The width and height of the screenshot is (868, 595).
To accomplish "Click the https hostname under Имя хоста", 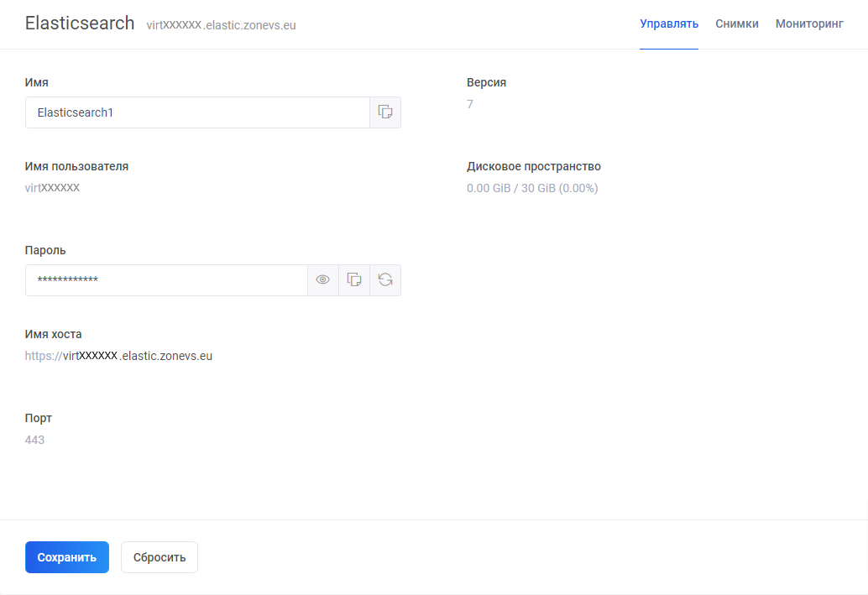I will pos(118,356).
